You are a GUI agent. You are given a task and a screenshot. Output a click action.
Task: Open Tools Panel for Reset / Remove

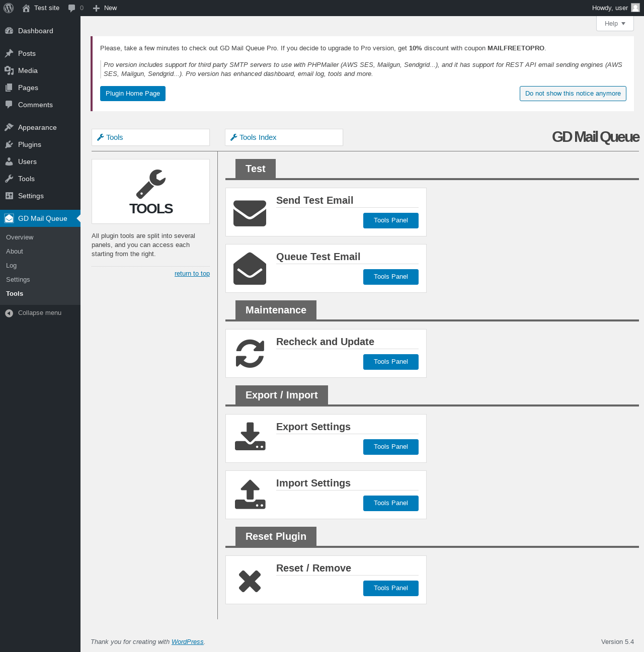pos(391,588)
